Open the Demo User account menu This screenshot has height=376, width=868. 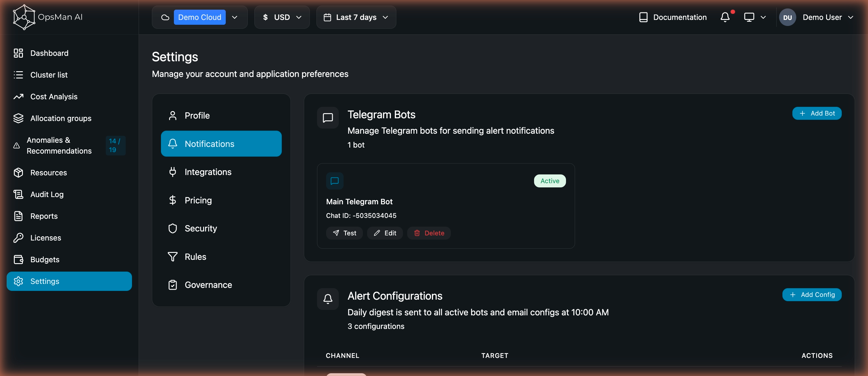[817, 17]
